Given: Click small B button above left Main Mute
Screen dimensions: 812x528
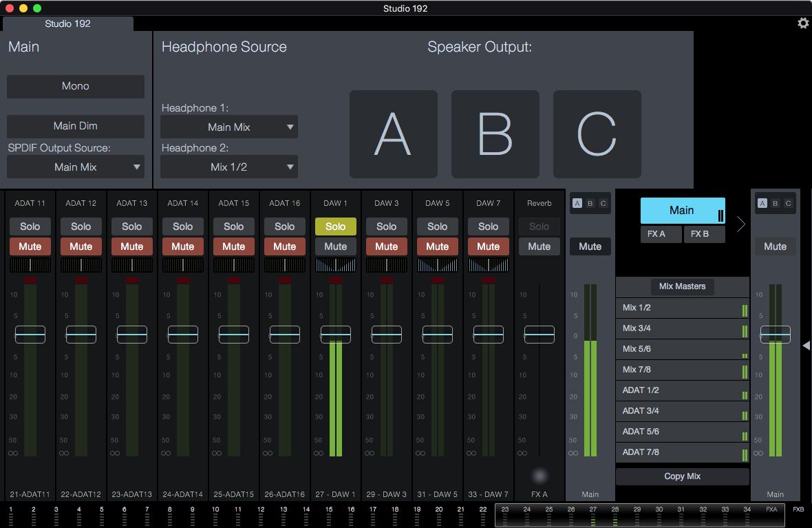Looking at the screenshot, I should (x=590, y=203).
